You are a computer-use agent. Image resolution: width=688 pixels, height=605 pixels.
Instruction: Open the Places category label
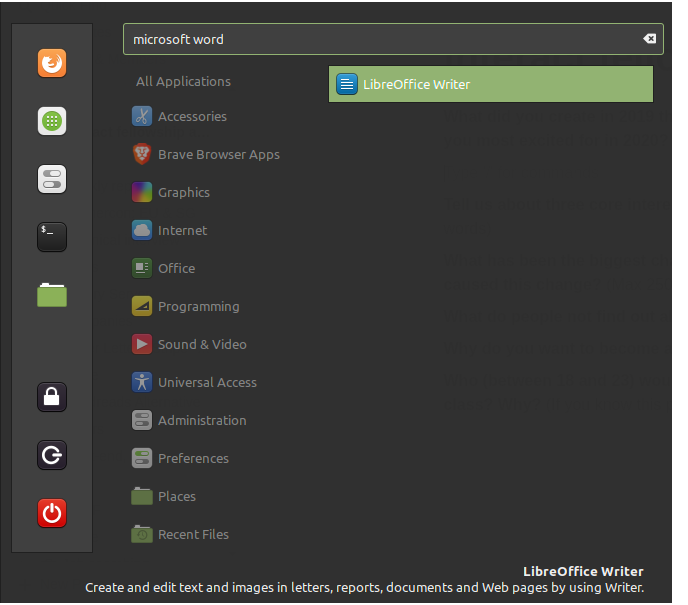click(x=176, y=497)
